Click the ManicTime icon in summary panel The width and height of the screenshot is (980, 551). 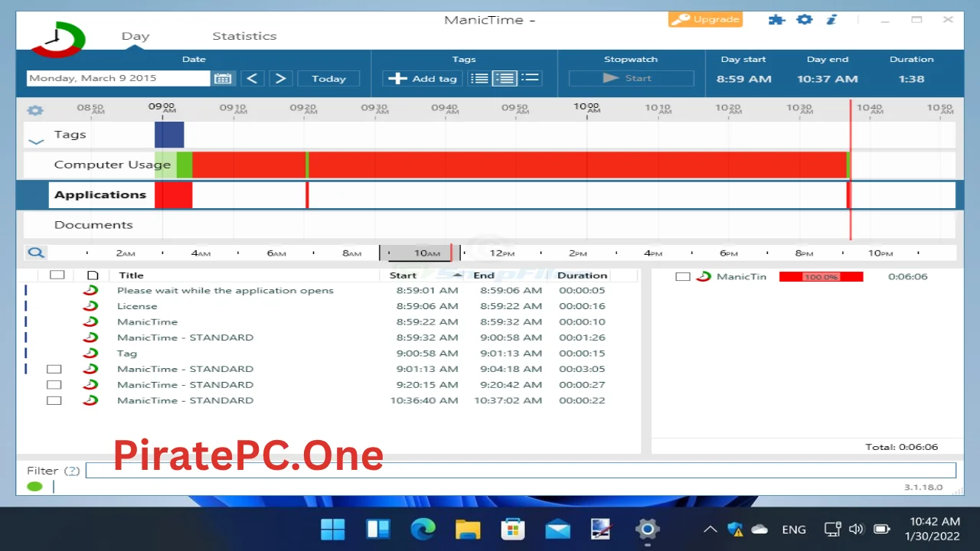click(x=704, y=276)
